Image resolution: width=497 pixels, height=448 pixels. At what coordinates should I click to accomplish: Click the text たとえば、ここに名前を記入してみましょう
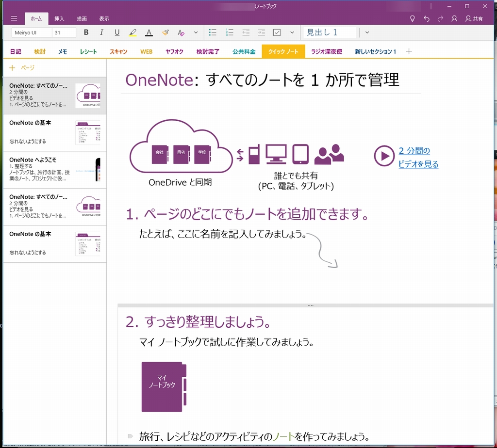point(223,234)
